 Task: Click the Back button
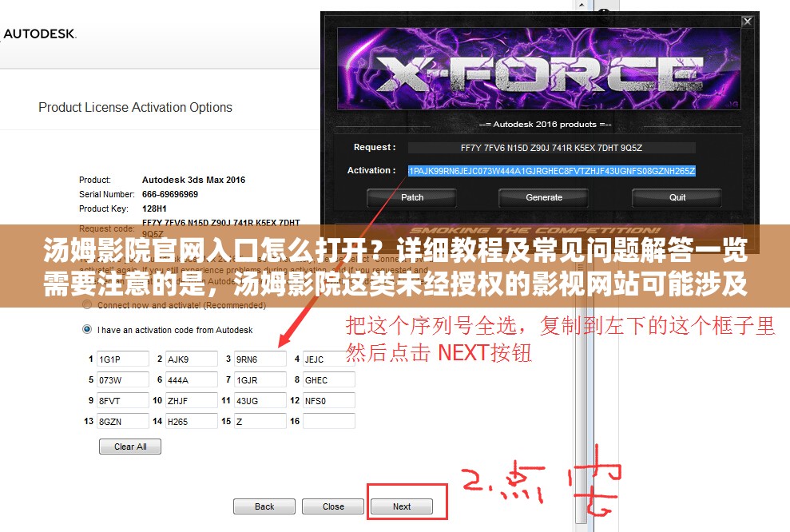pos(264,506)
